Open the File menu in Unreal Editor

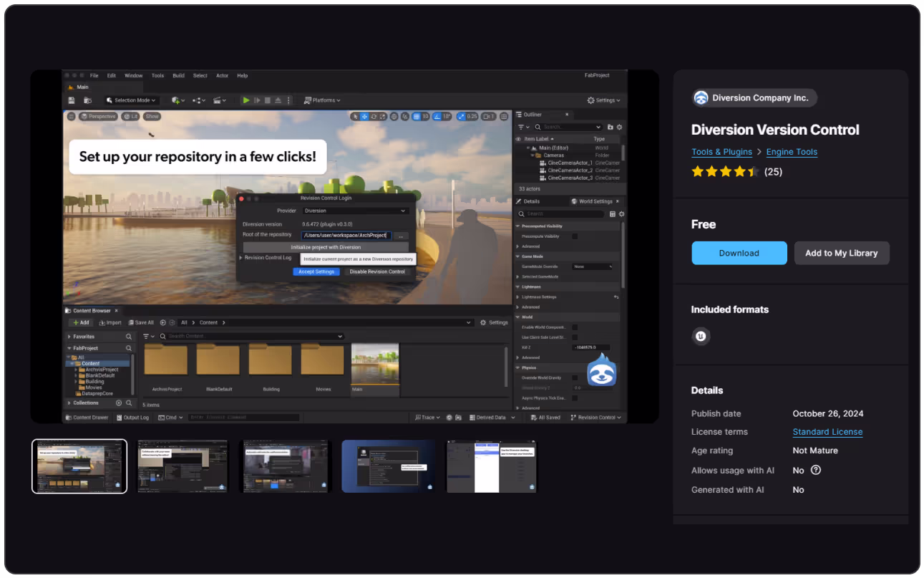(x=94, y=75)
